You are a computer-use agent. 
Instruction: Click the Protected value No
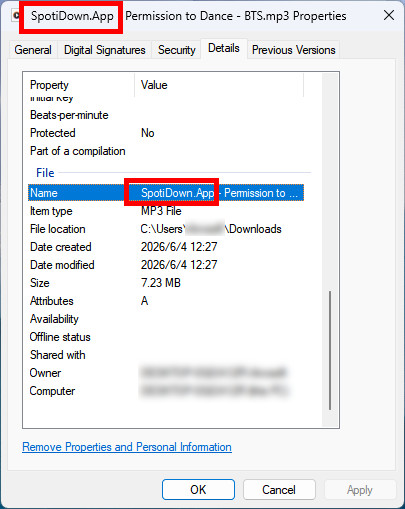click(x=148, y=133)
